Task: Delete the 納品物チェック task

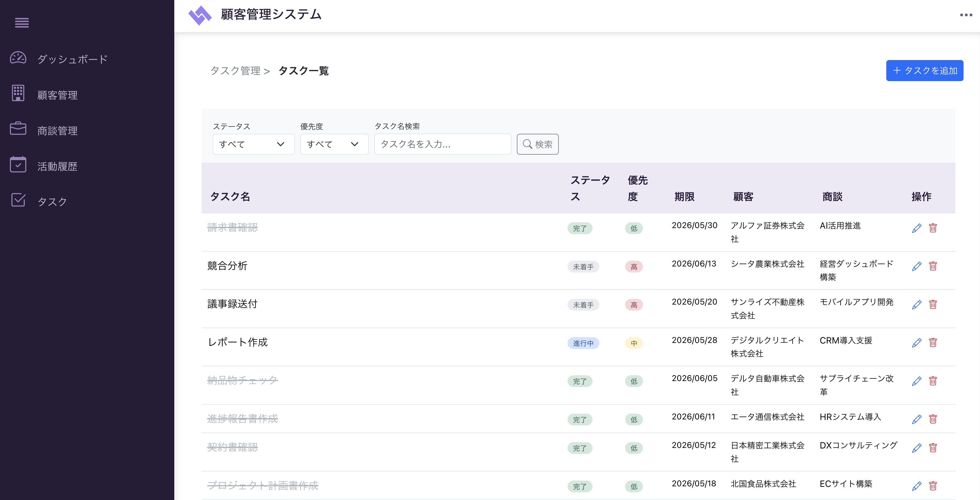Action: [x=933, y=381]
